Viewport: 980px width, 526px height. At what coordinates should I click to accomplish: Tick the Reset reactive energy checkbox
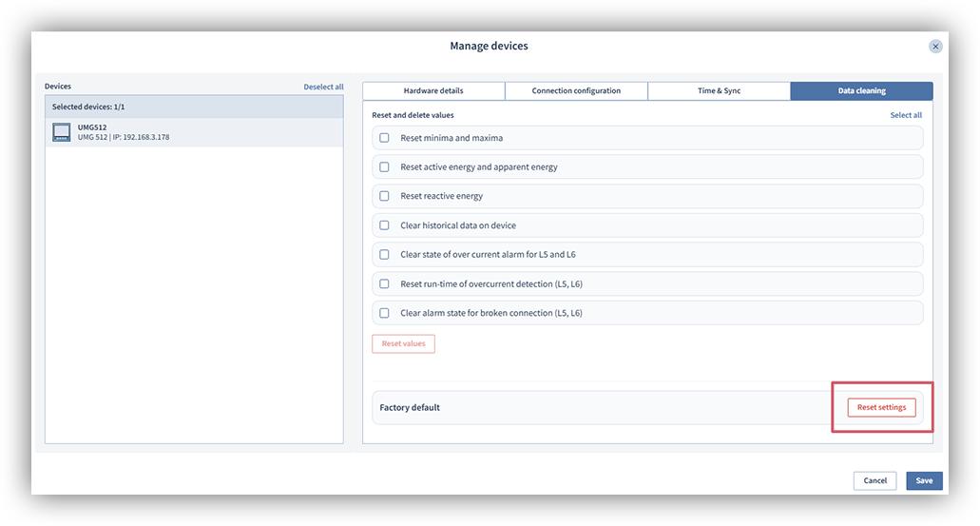[x=385, y=196]
